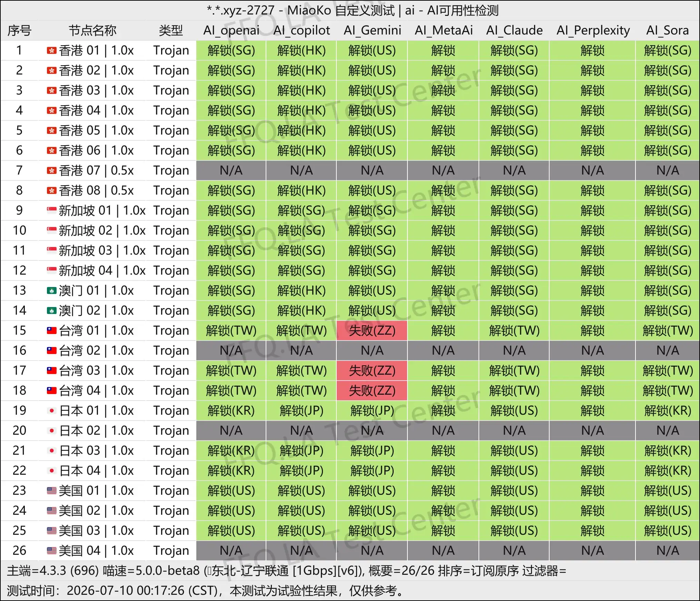Click the Macau flag icon for 澳门 01
The width and height of the screenshot is (700, 601).
pos(51,290)
